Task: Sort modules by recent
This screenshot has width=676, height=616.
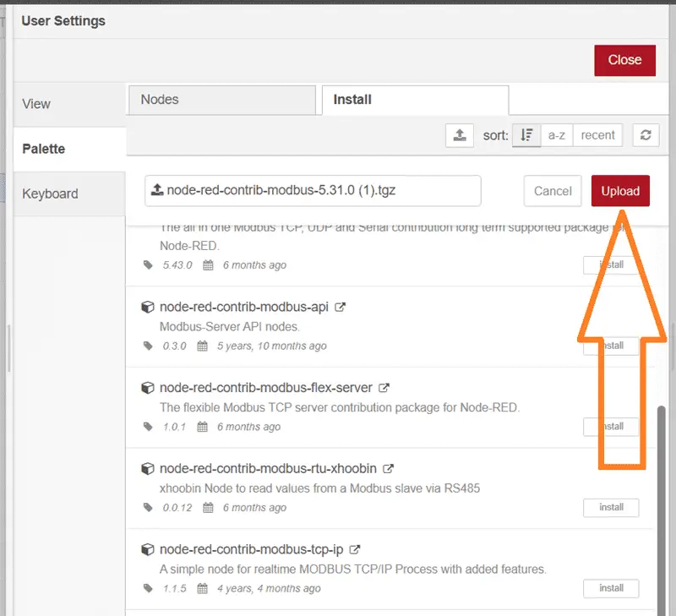Action: [597, 135]
